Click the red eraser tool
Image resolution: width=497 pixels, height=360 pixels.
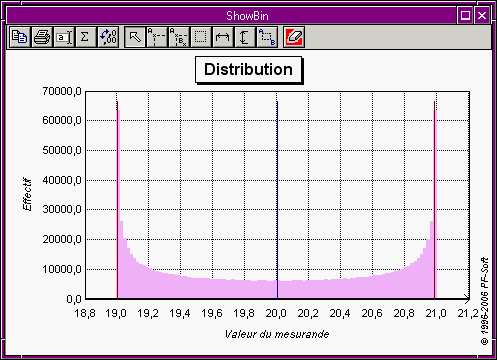click(x=294, y=37)
